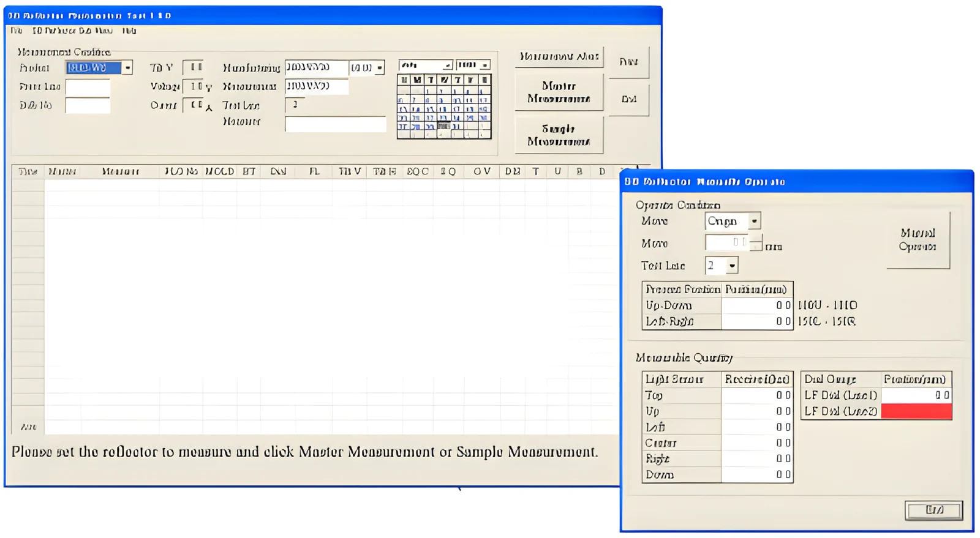Open the Test Lane dropdown in the dialog

tap(732, 266)
